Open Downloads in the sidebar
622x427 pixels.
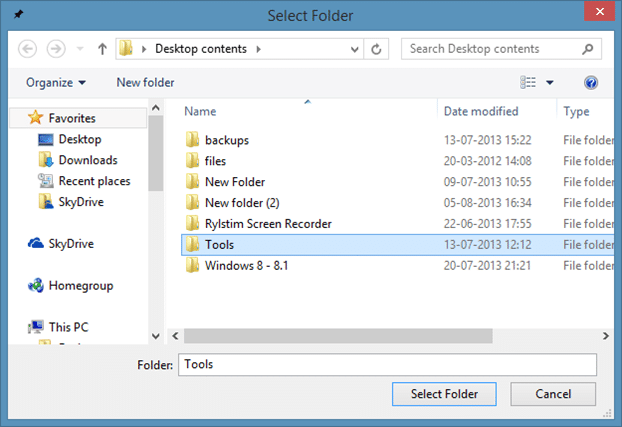tap(88, 160)
